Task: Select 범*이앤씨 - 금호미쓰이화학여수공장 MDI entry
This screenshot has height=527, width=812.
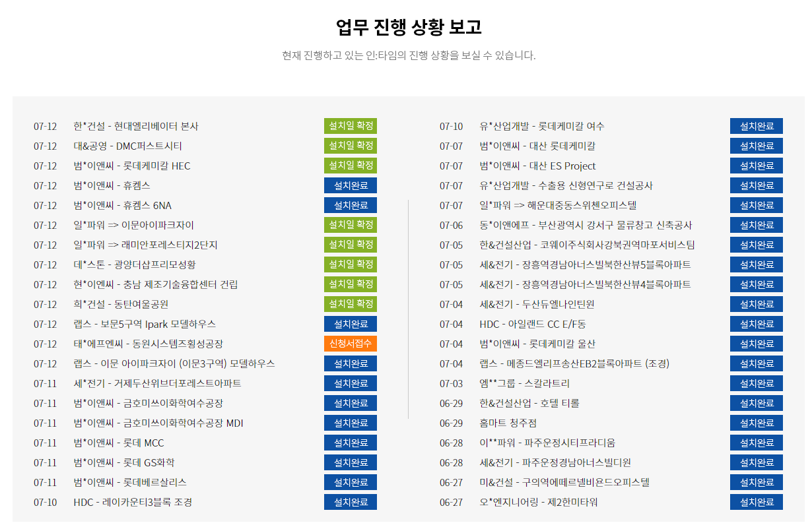Action: pos(158,423)
